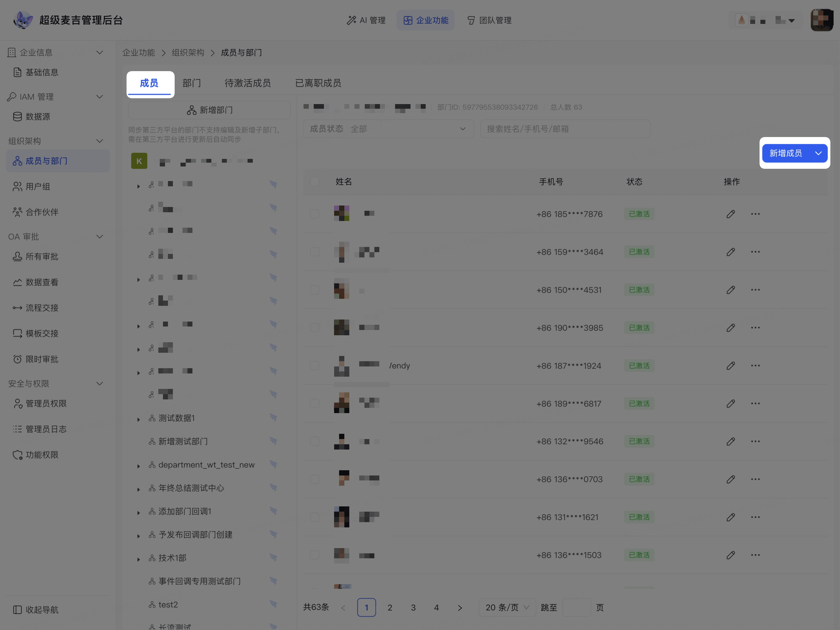This screenshot has height=630, width=840.
Task: Go to next page arrow in pagination
Action: pos(460,608)
